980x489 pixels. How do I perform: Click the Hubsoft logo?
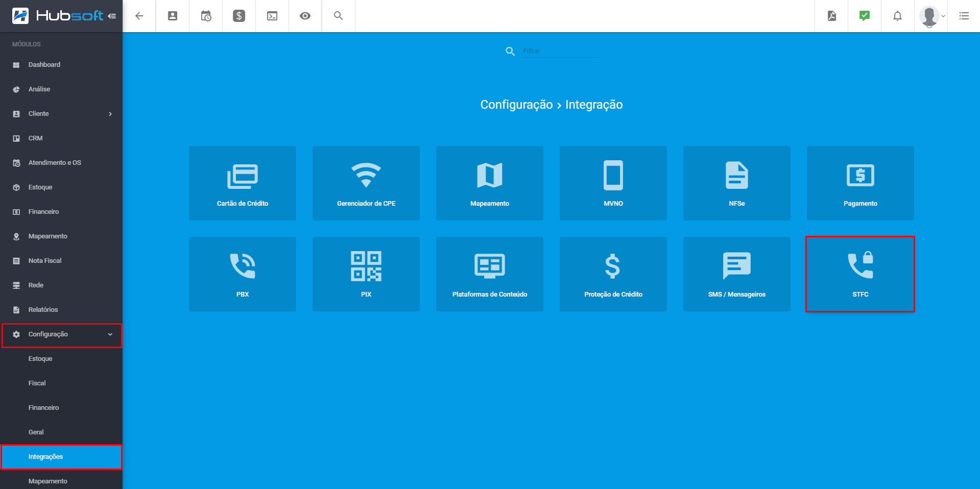coord(57,16)
